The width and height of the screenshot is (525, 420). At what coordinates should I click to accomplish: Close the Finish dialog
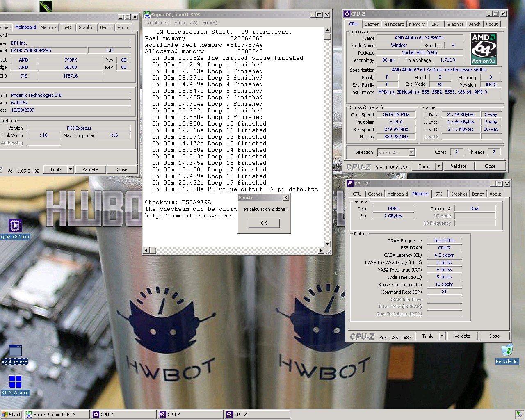pyautogui.click(x=286, y=198)
